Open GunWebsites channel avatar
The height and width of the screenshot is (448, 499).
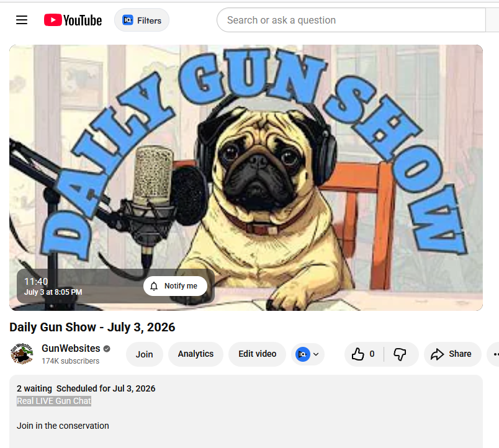click(x=22, y=354)
